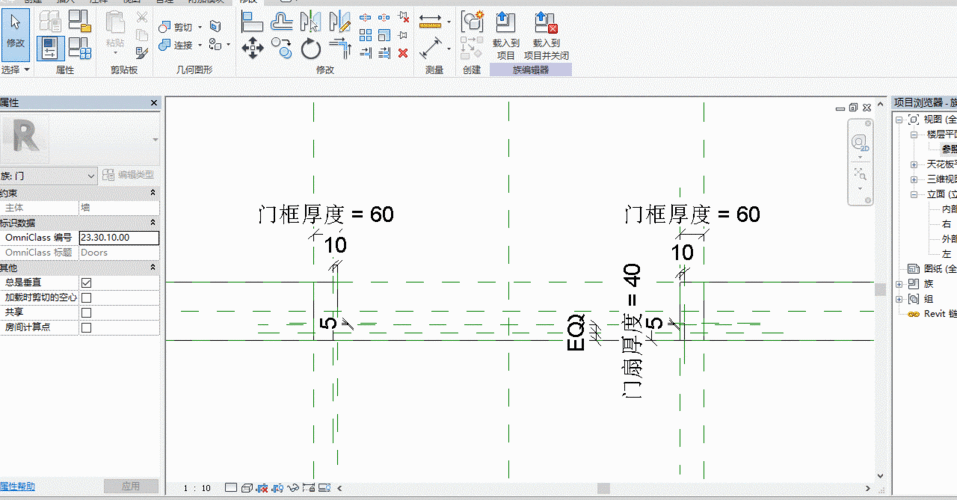Image resolution: width=957 pixels, height=500 pixels.
Task: Select the Offset tool
Action: tap(281, 22)
